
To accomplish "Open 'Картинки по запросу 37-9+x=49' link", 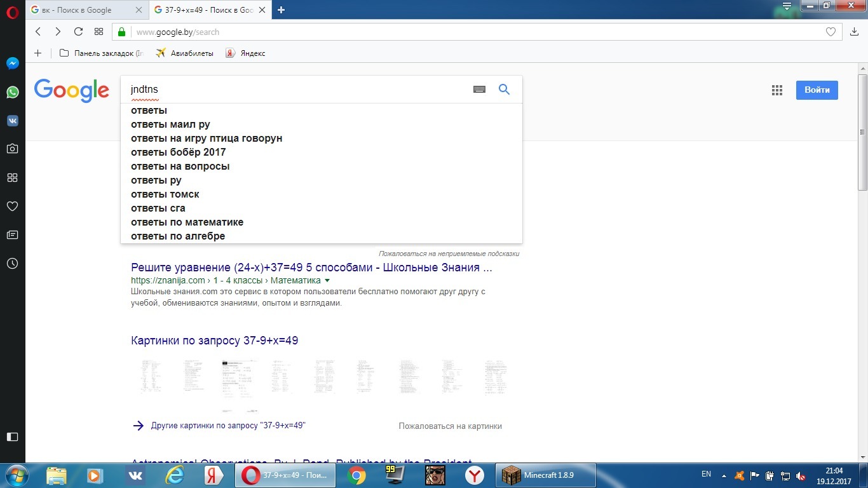I will (215, 341).
